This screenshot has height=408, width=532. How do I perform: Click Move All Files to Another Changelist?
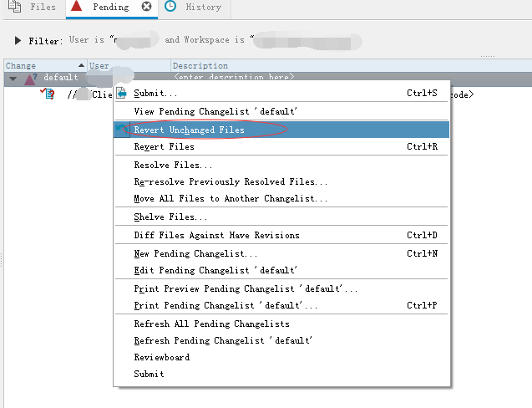[x=231, y=199]
